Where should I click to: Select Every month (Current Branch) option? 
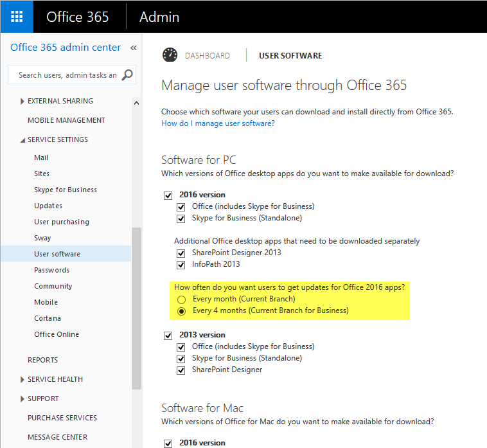click(181, 300)
